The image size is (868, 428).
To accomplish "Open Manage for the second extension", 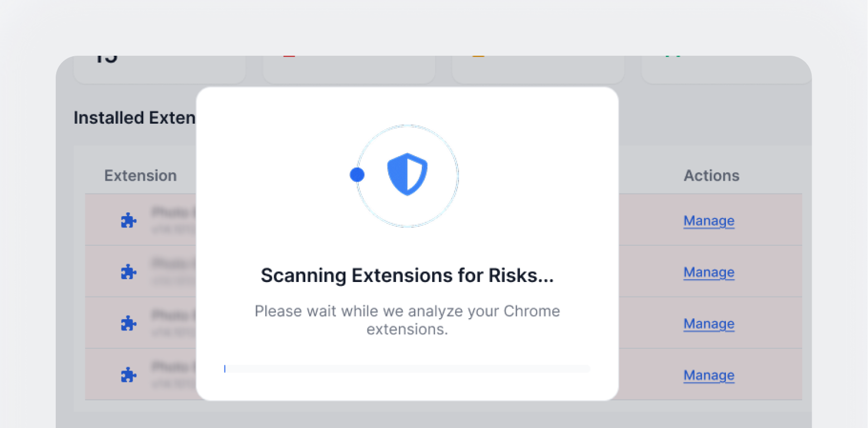I will pyautogui.click(x=709, y=272).
